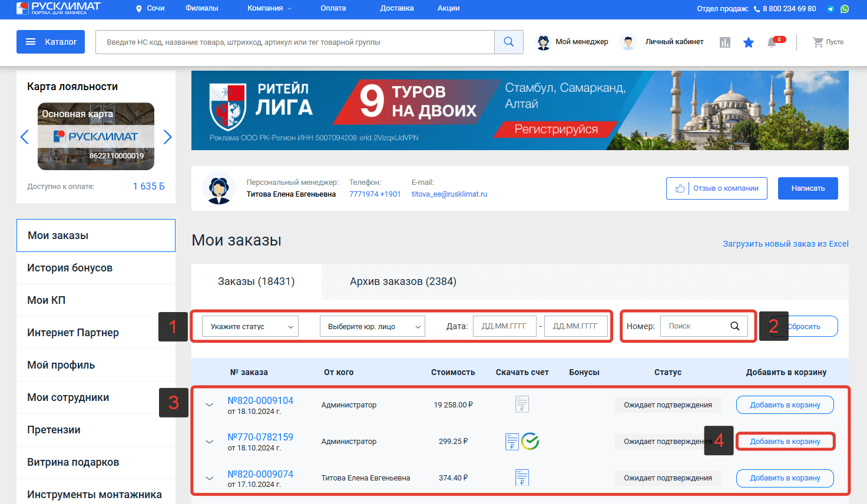Open the shopping cart icon
This screenshot has width=867, height=504.
pos(818,42)
